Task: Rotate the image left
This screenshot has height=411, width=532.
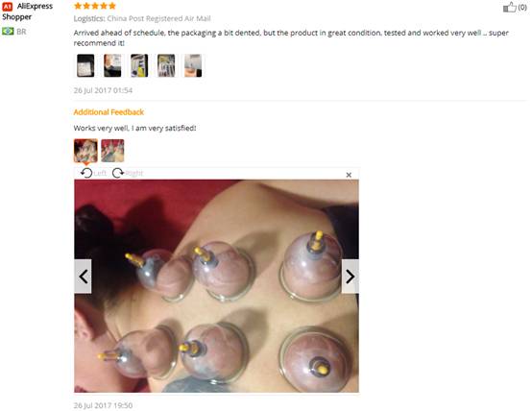Action: (94, 173)
